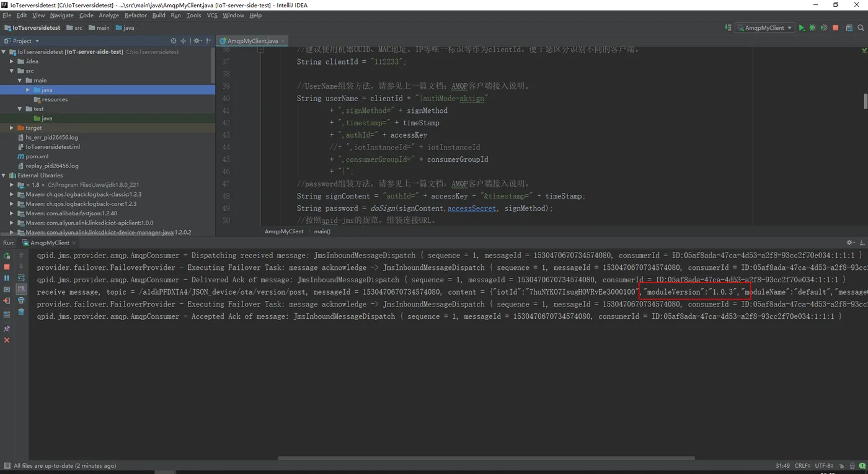
Task: Clear all console output trash icon
Action: [x=21, y=311]
